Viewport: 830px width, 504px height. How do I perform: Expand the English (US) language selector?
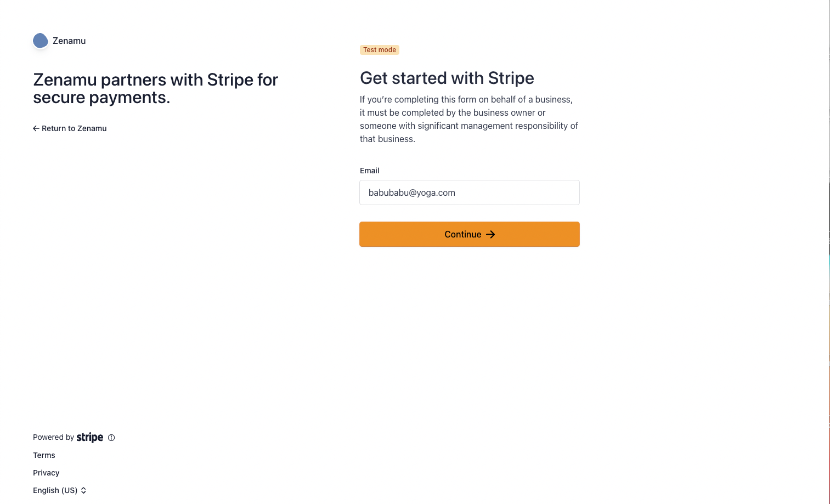pos(60,490)
